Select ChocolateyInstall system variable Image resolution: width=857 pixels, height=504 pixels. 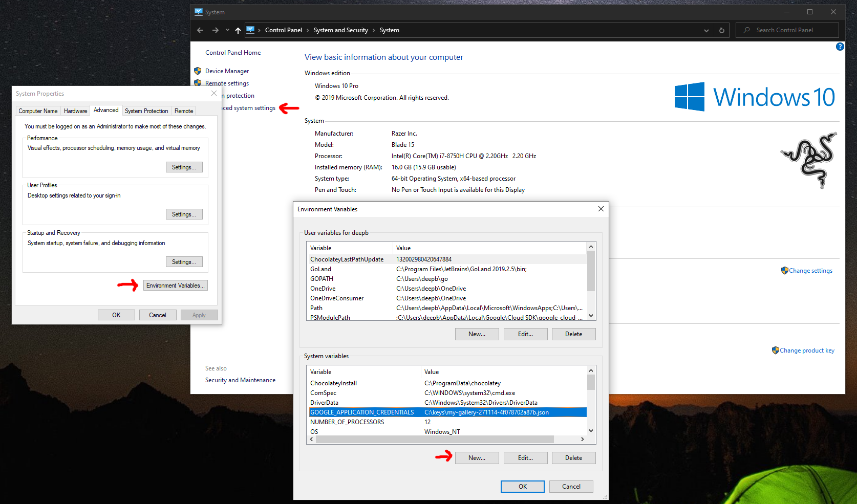447,383
